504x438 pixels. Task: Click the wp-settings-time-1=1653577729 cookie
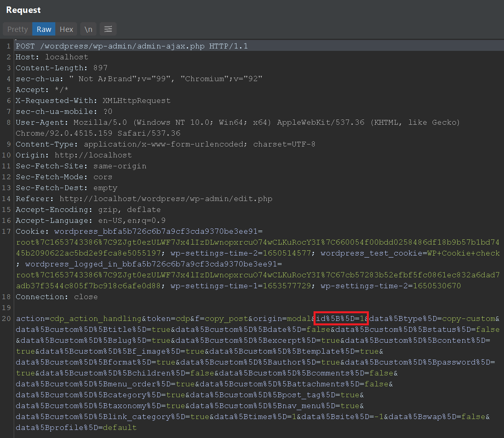240,286
